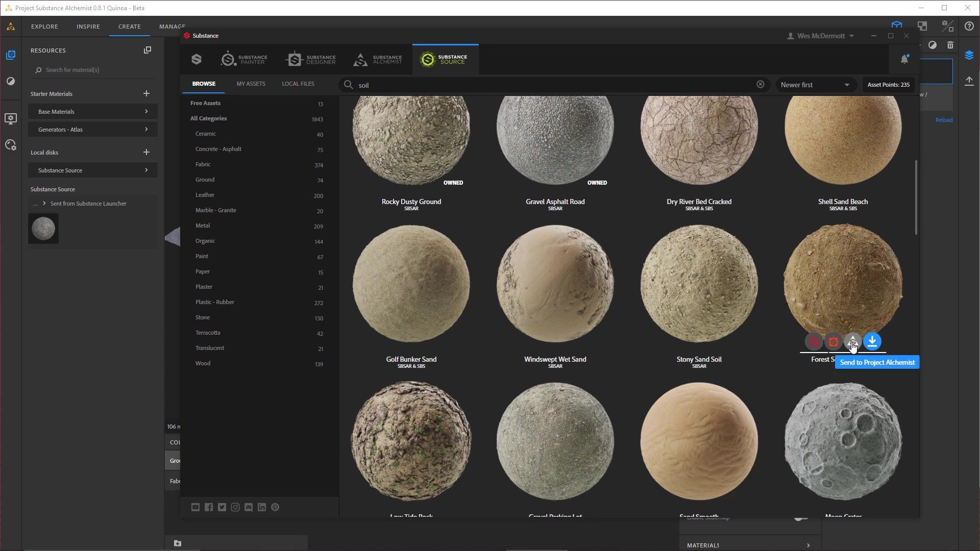Delete layer with the trash icon
Screen dimensions: 980x551
pos(950,45)
